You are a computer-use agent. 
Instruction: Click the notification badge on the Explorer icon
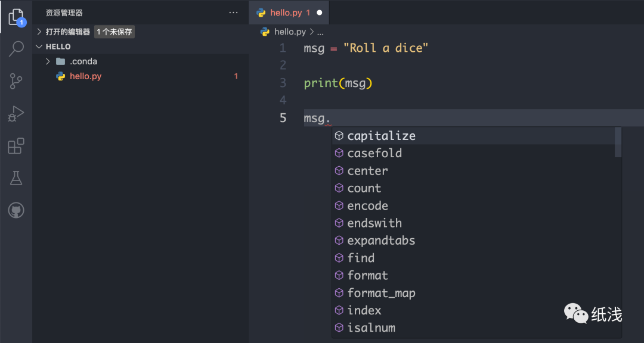(21, 23)
